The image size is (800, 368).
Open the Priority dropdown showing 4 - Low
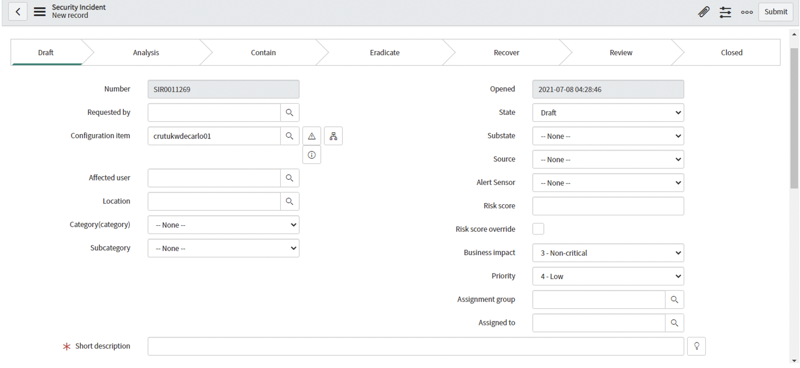pos(608,276)
